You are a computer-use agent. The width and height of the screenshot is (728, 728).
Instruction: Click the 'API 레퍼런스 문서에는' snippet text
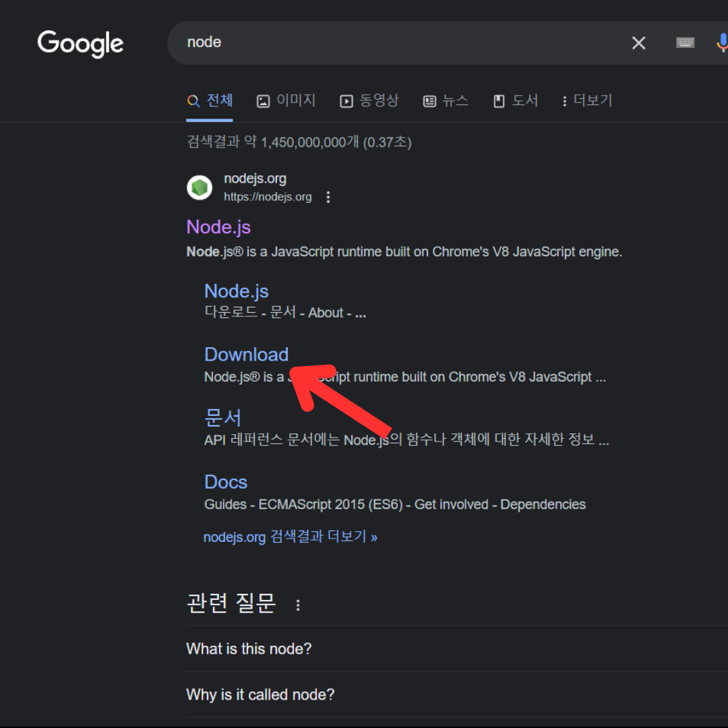click(272, 439)
